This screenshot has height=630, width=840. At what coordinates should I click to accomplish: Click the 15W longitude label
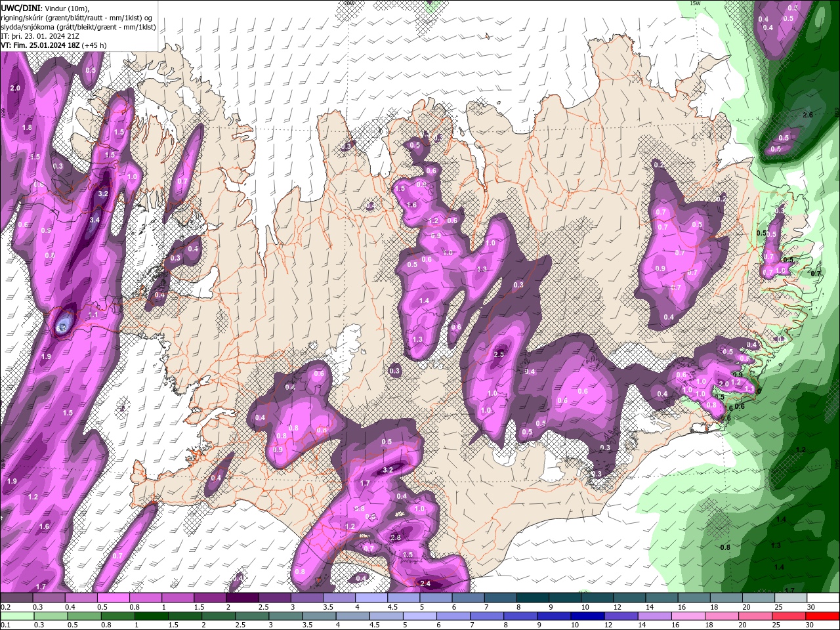695,3
